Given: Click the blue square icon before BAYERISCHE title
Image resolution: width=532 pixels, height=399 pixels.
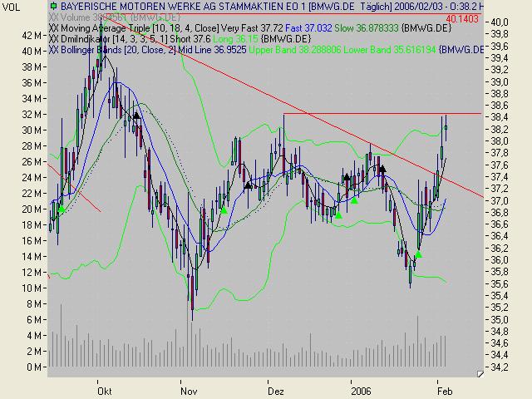Looking at the screenshot, I should click(x=54, y=5).
